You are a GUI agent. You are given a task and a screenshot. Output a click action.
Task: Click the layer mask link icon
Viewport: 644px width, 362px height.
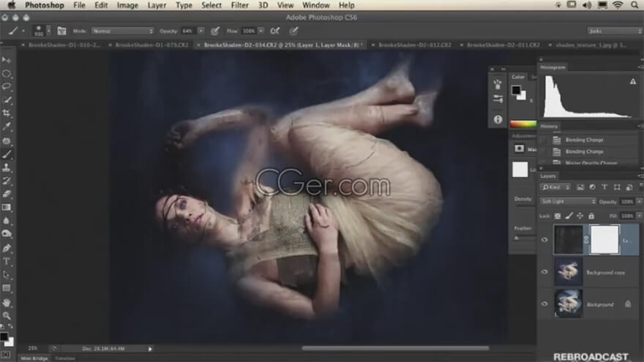tap(586, 239)
